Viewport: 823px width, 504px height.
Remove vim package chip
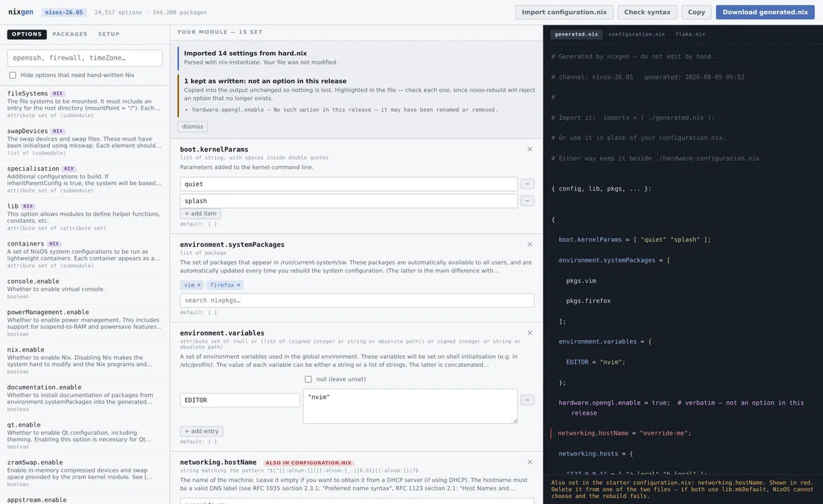pyautogui.click(x=199, y=285)
